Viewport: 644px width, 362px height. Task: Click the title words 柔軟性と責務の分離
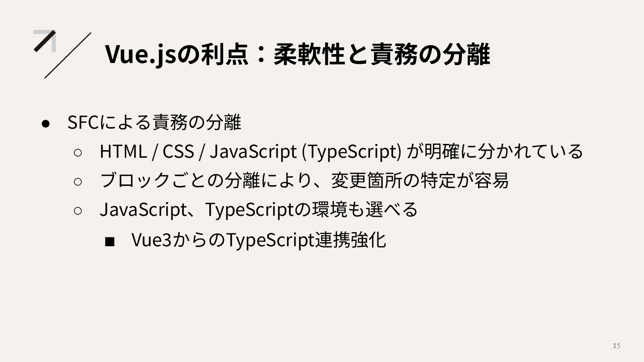(381, 54)
